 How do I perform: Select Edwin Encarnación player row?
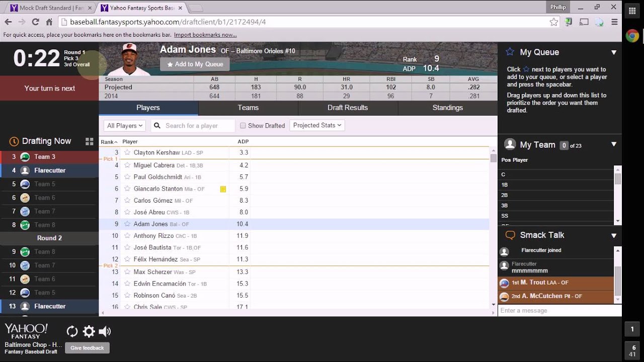(x=294, y=284)
